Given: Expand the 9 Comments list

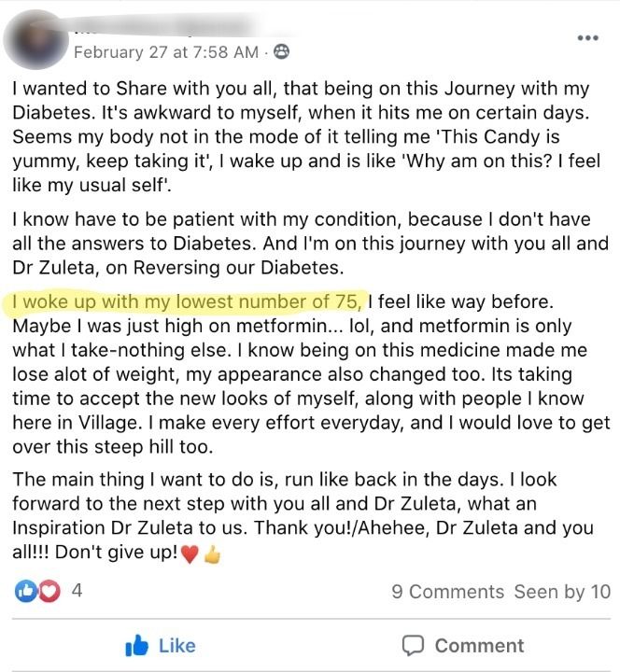Looking at the screenshot, I should [447, 592].
